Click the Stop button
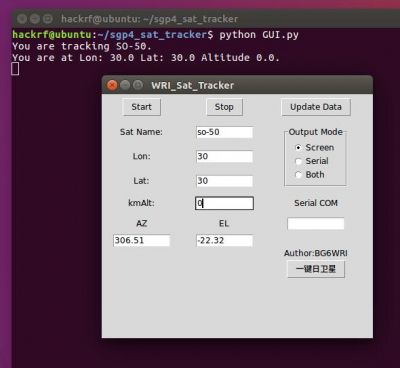Screen dimensions: 400x368 [224, 107]
